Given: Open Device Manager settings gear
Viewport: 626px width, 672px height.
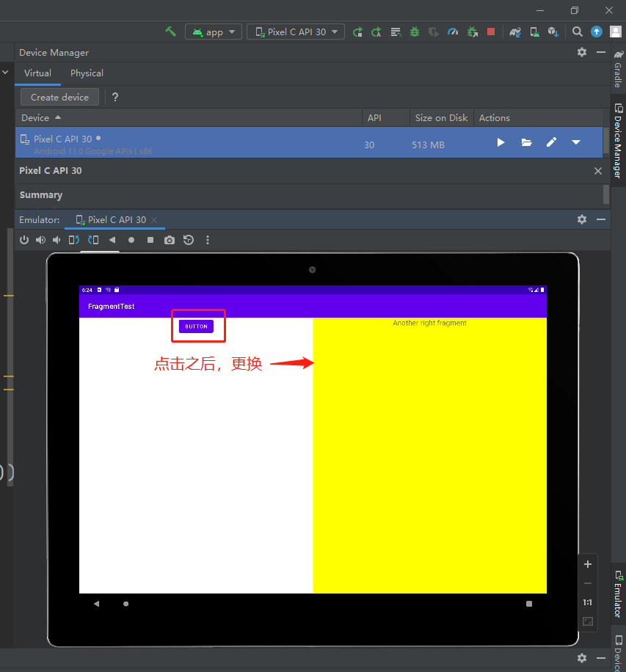Looking at the screenshot, I should tap(582, 52).
